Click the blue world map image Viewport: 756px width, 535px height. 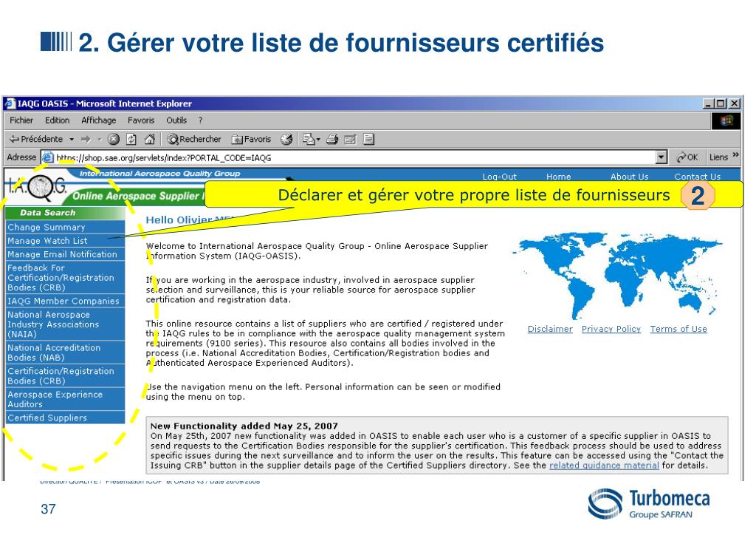coord(617,275)
